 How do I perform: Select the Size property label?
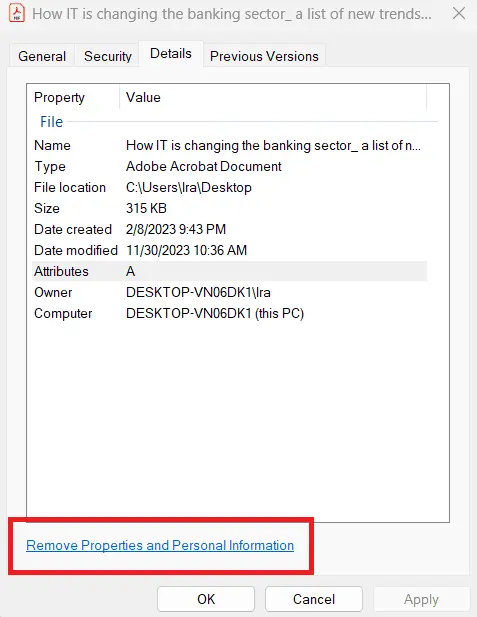pos(47,208)
